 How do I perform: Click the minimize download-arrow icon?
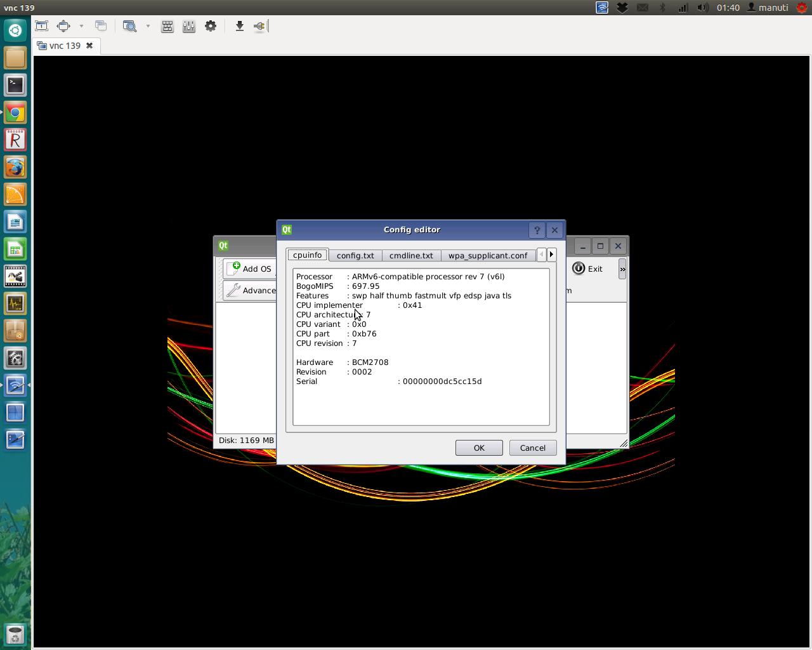(239, 26)
